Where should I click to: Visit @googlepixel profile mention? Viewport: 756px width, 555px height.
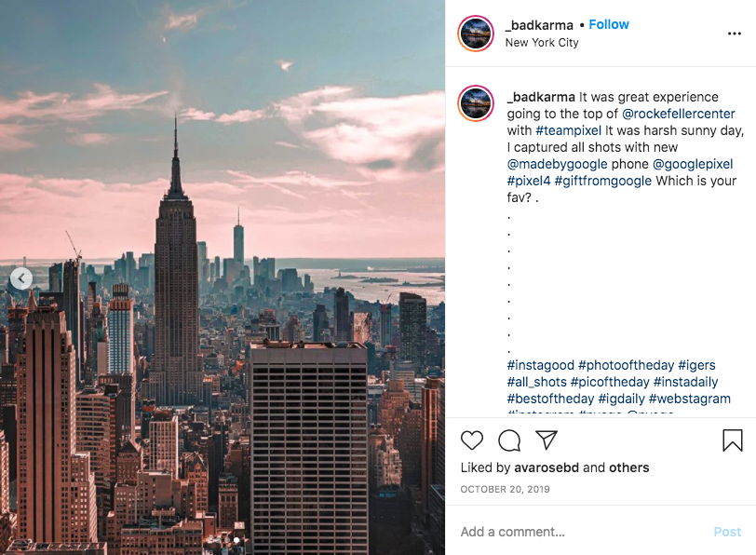693,164
